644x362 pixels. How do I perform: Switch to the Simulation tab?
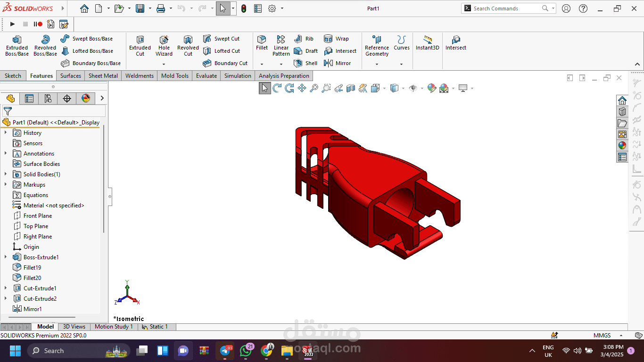(x=238, y=76)
